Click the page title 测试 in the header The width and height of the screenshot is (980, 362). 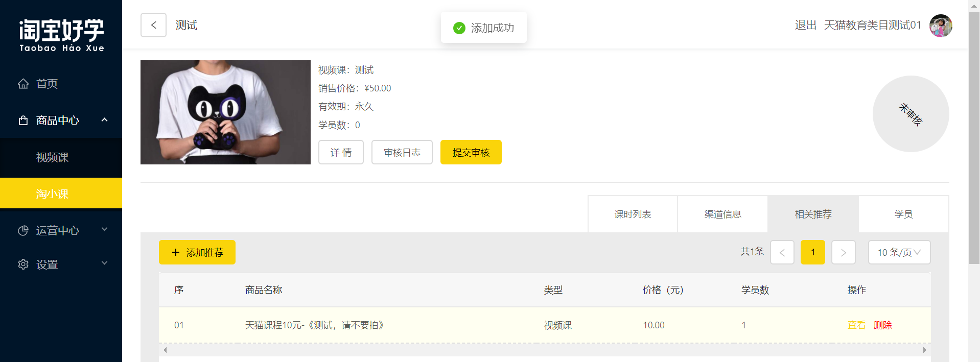point(186,26)
